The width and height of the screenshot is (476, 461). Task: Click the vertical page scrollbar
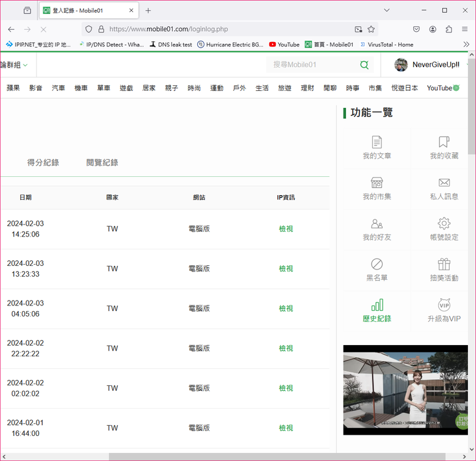tap(472, 106)
